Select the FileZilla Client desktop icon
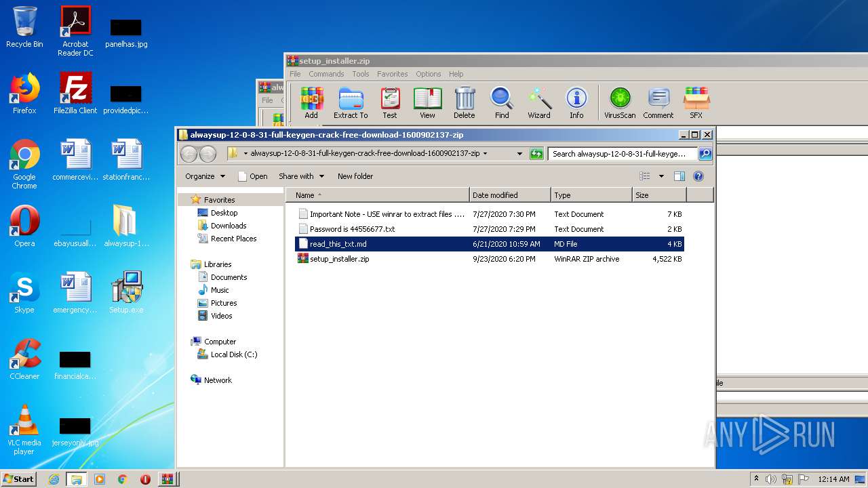The height and width of the screenshot is (488, 868). (x=75, y=94)
